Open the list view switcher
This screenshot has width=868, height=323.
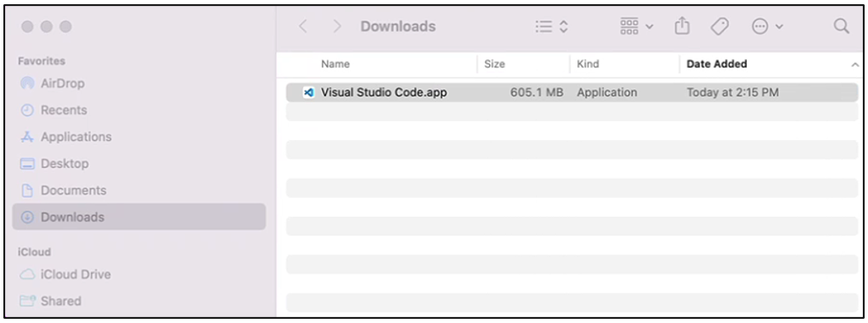552,26
